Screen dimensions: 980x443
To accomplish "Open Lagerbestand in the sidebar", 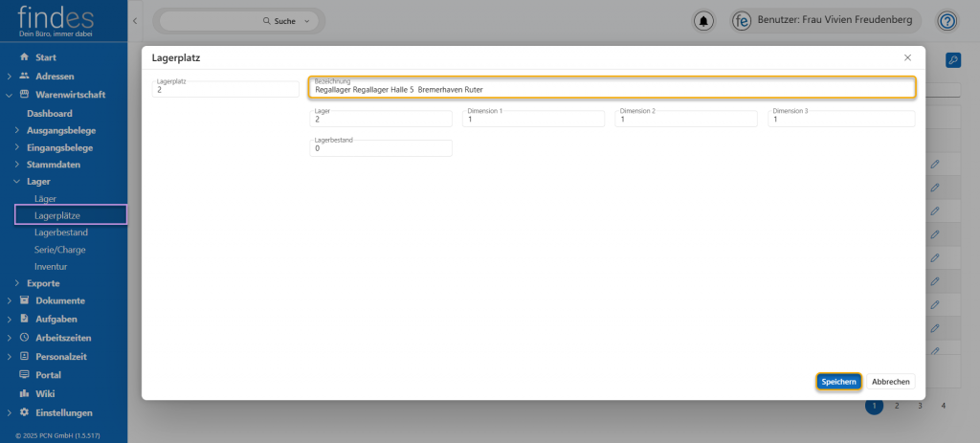I will (60, 232).
